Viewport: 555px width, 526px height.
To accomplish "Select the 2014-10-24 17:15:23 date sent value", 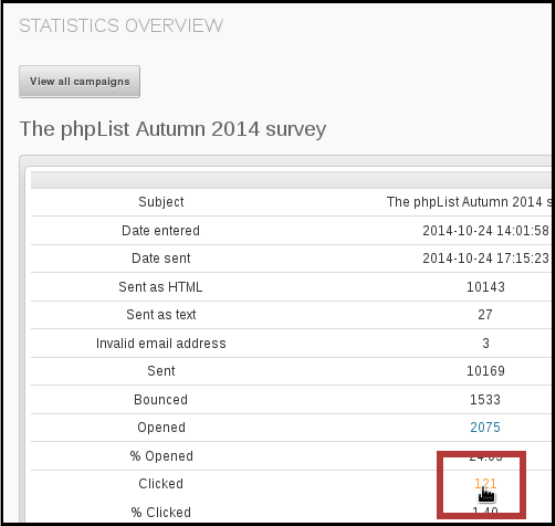I will pyautogui.click(x=486, y=258).
